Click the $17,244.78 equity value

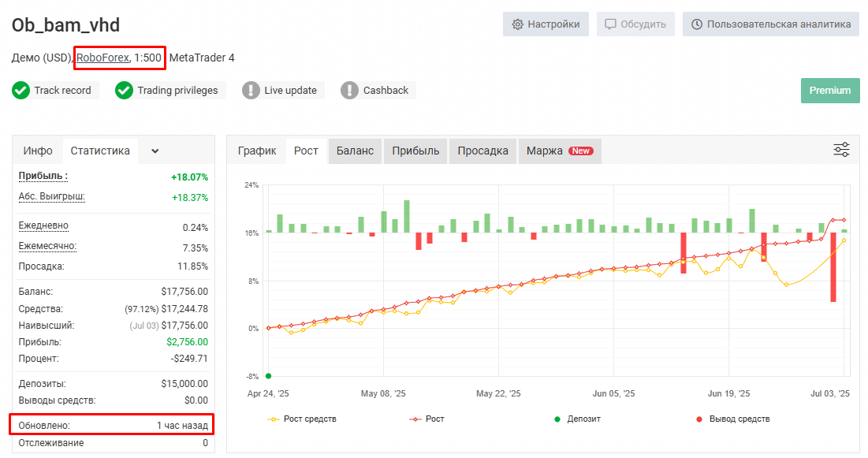[184, 309]
